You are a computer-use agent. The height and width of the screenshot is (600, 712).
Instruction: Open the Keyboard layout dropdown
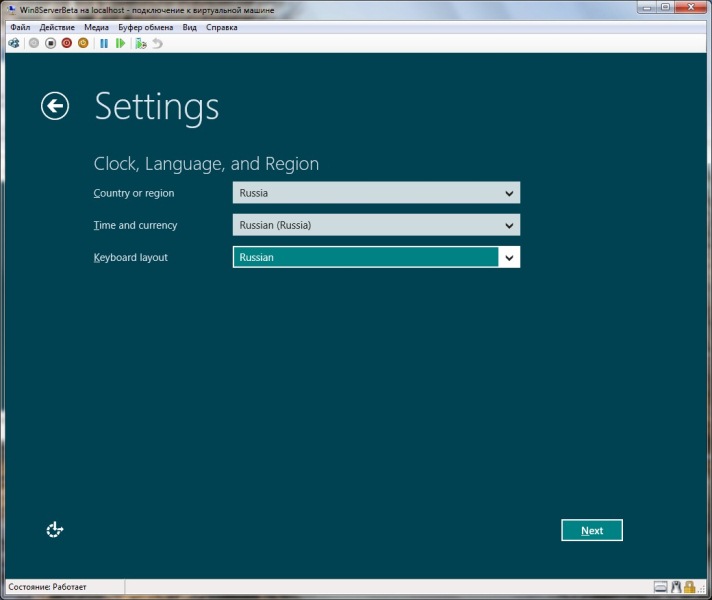click(376, 257)
